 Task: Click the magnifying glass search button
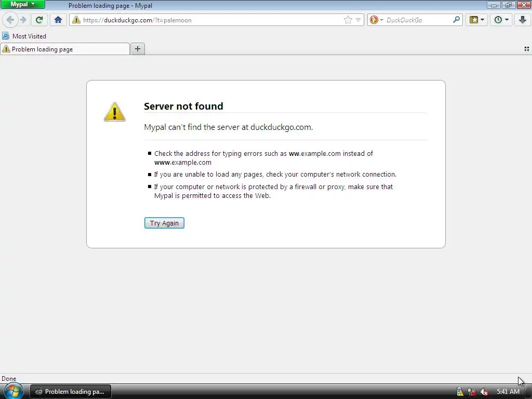456,20
